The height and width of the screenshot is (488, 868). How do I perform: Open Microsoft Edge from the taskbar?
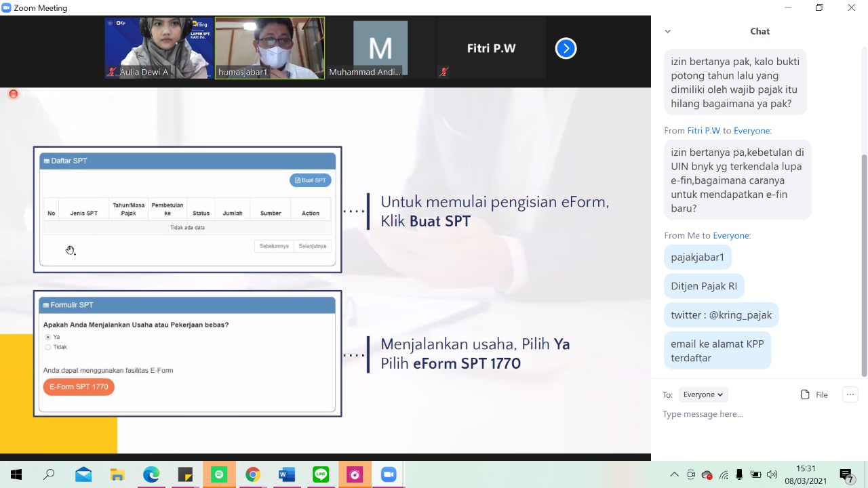pyautogui.click(x=151, y=474)
